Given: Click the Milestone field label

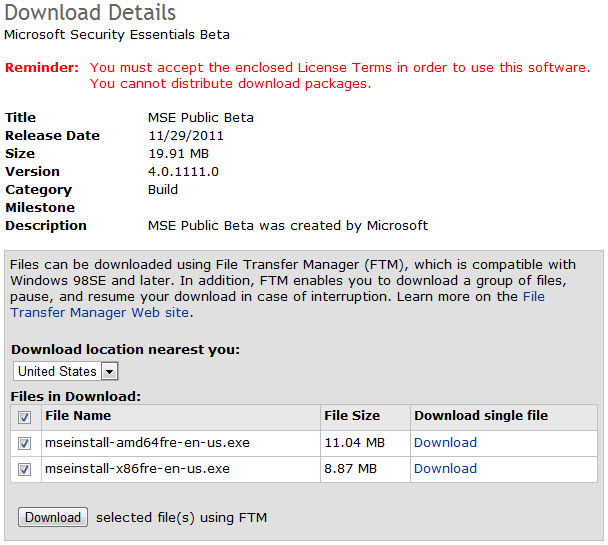Looking at the screenshot, I should [x=40, y=207].
